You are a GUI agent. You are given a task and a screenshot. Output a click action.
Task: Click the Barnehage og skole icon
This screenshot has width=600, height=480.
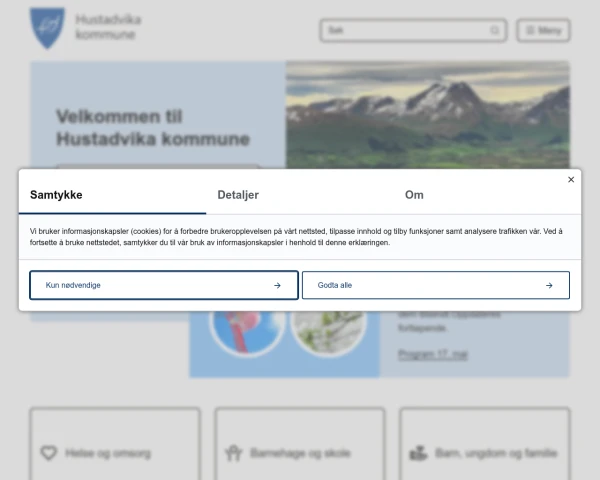point(233,453)
